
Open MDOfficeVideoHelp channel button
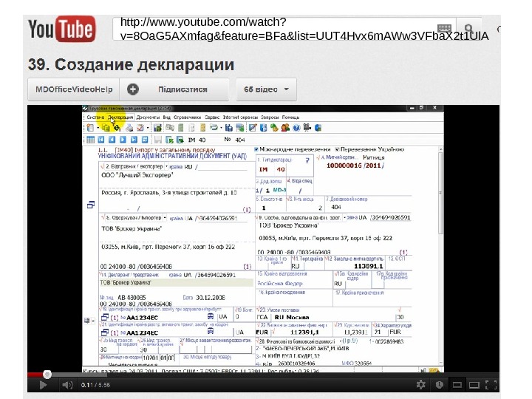(x=74, y=89)
